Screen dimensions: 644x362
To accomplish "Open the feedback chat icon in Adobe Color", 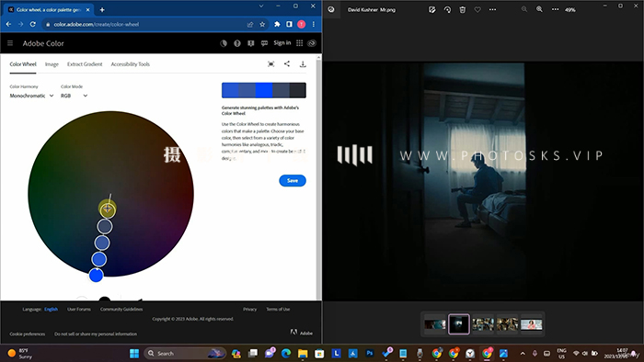I will click(x=264, y=43).
